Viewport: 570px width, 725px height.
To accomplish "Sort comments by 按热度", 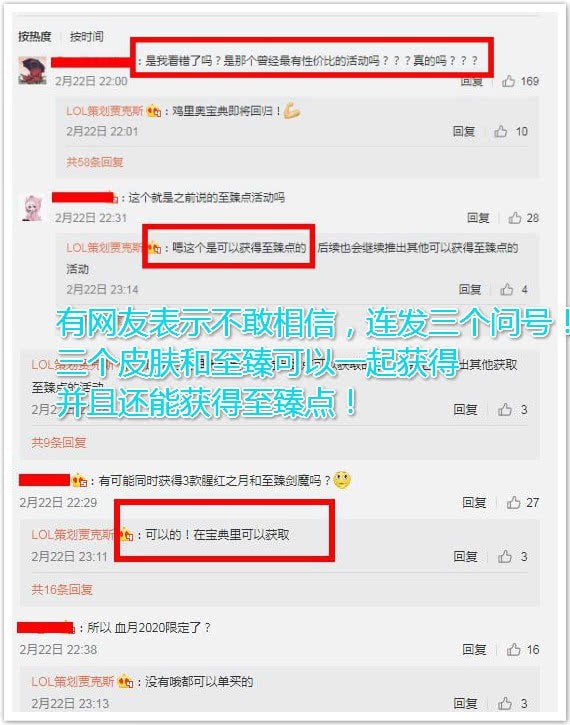I will pos(35,37).
